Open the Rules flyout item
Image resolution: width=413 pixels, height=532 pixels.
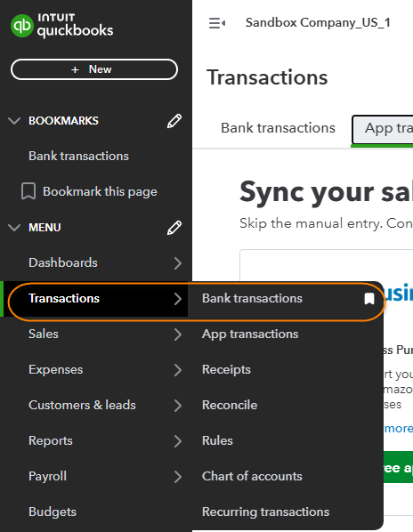pos(217,440)
